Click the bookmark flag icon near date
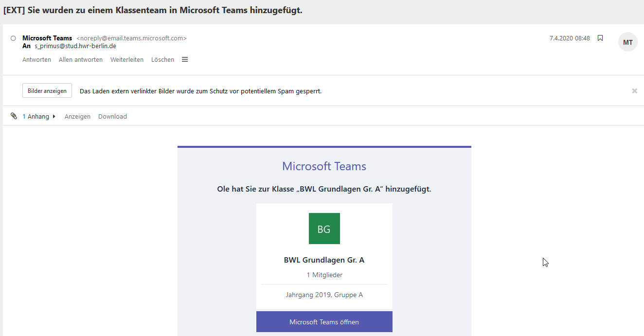This screenshot has height=336, width=644. (600, 38)
